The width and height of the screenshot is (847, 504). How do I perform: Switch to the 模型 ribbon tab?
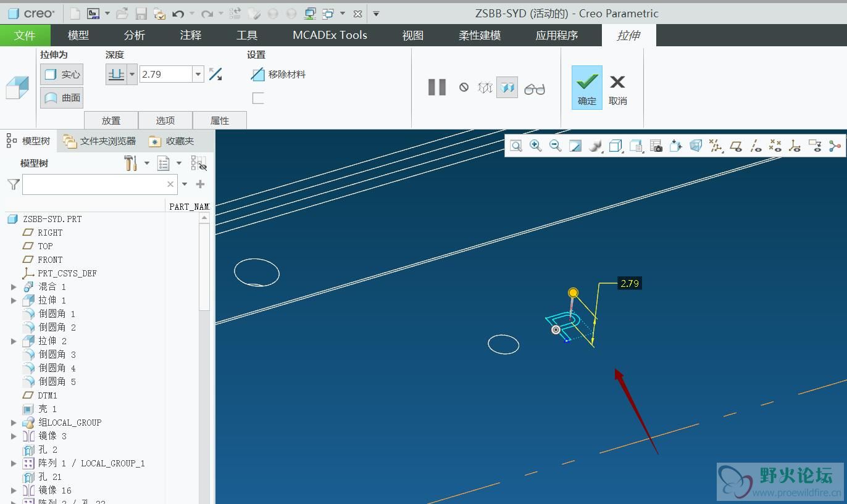point(78,35)
